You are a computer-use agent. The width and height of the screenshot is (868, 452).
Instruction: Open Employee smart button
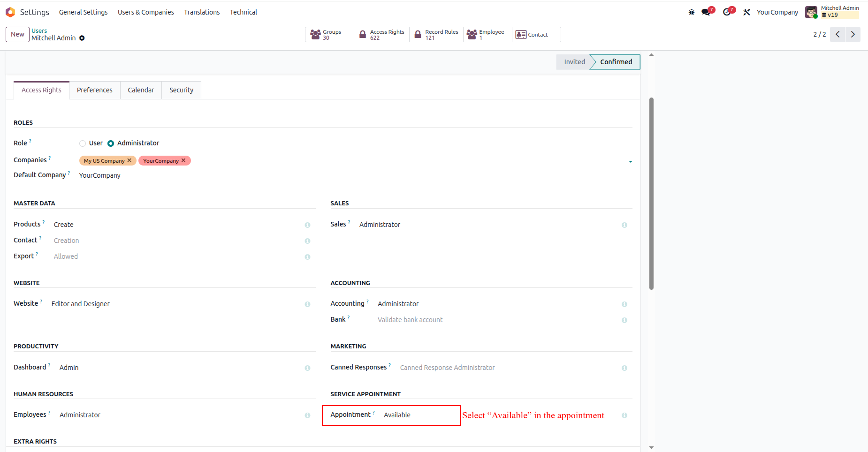tap(487, 35)
